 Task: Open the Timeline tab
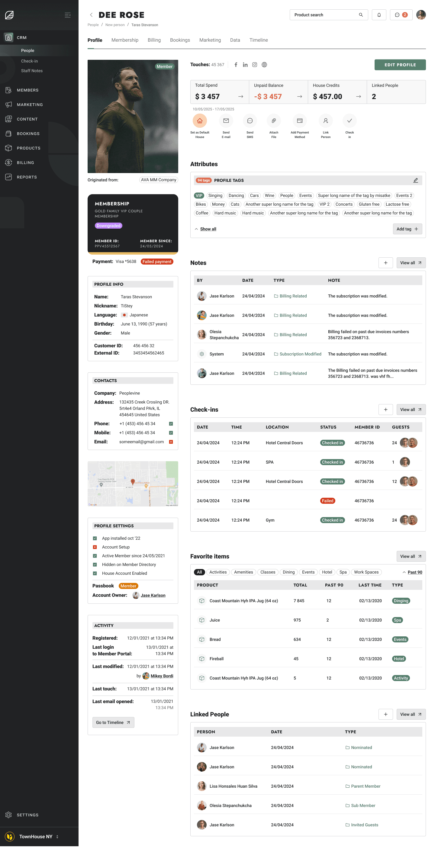(259, 40)
